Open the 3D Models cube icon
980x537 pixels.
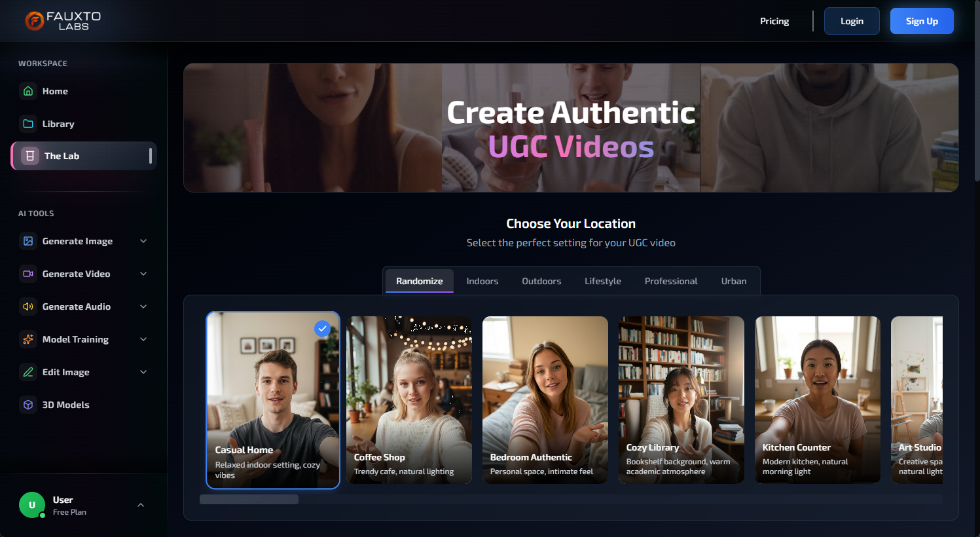28,405
